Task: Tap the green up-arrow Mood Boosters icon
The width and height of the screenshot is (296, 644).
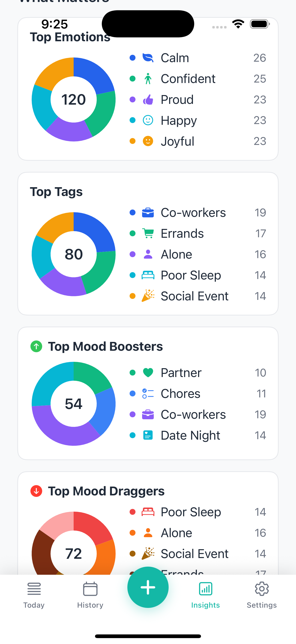Action: 36,347
